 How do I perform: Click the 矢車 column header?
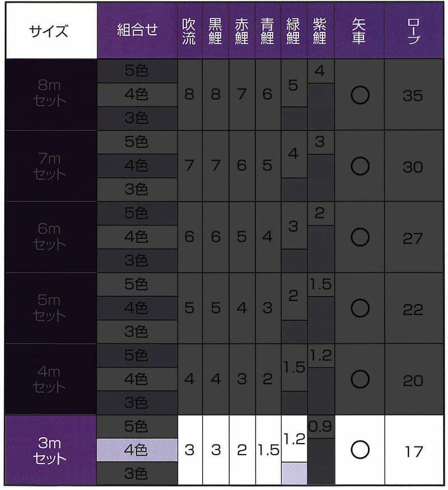[360, 31]
